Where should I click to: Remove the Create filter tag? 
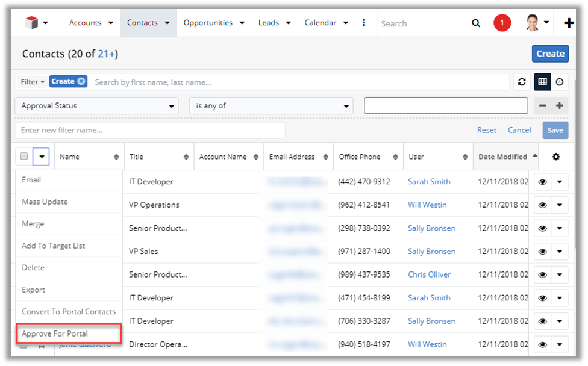point(81,82)
